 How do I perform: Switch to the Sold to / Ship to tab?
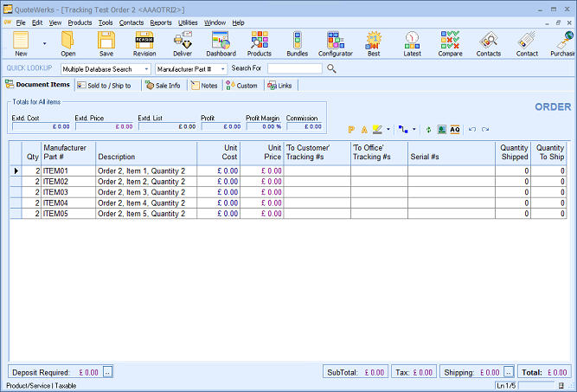tap(104, 86)
